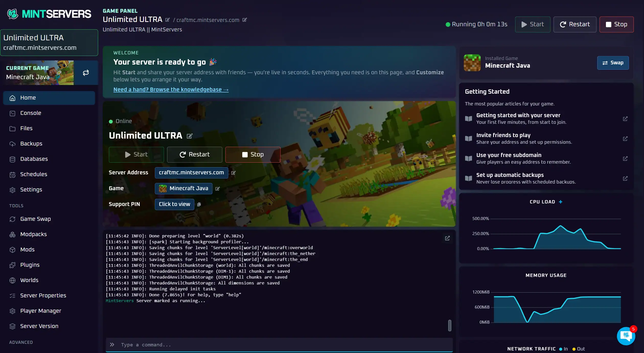Click CPU LOAD chart heading
644x353 pixels.
(542, 202)
